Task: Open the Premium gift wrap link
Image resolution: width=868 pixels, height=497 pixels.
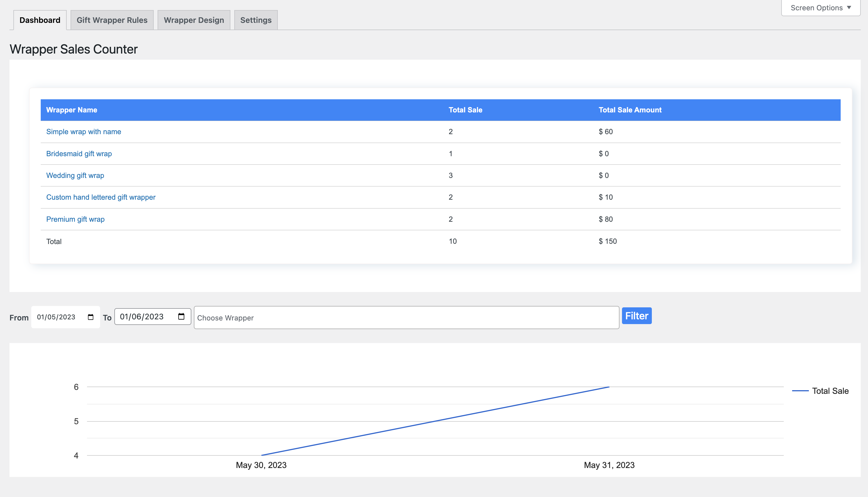Action: click(75, 219)
